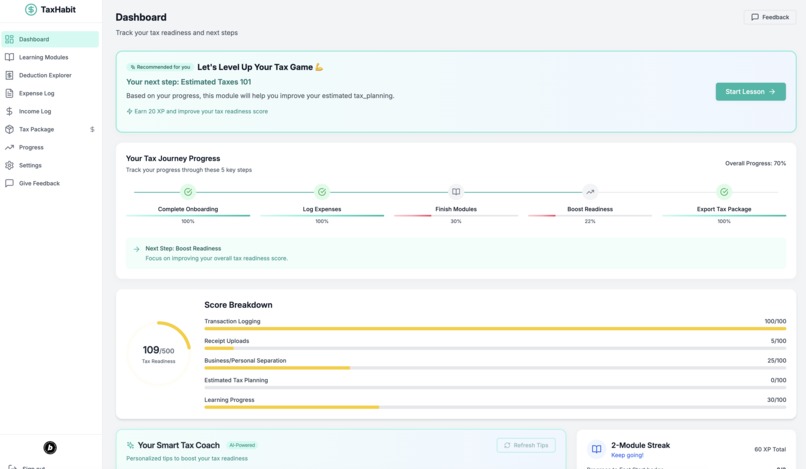Go to Deduction Explorer
The image size is (806, 469).
coord(50,75)
